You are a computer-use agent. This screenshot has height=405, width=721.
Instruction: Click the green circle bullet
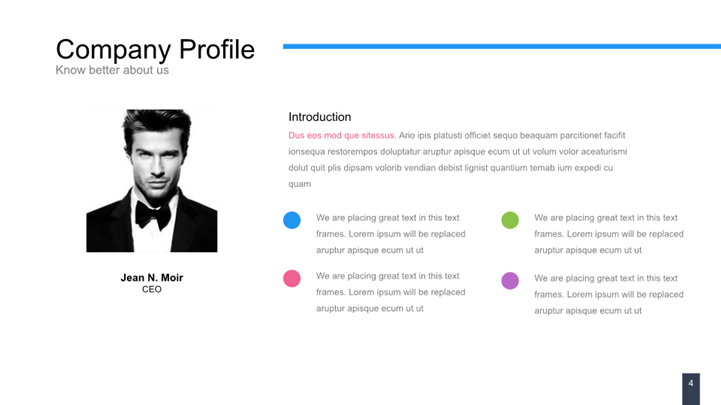point(510,220)
